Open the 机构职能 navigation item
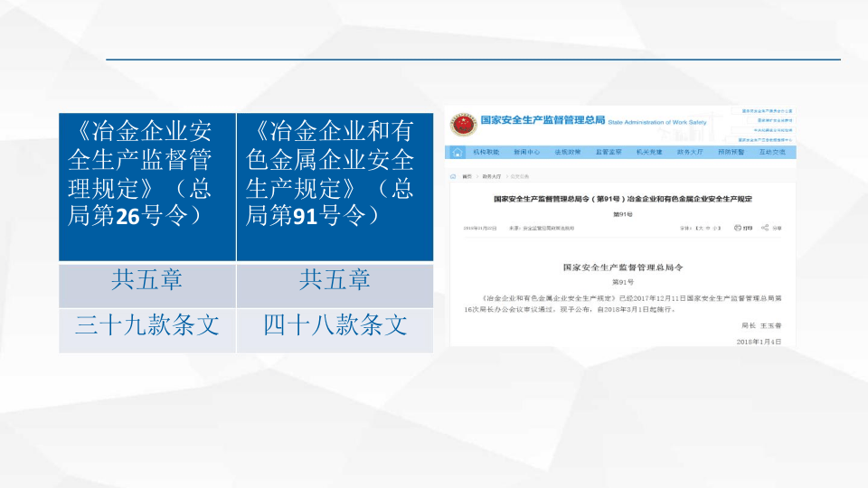 point(486,152)
